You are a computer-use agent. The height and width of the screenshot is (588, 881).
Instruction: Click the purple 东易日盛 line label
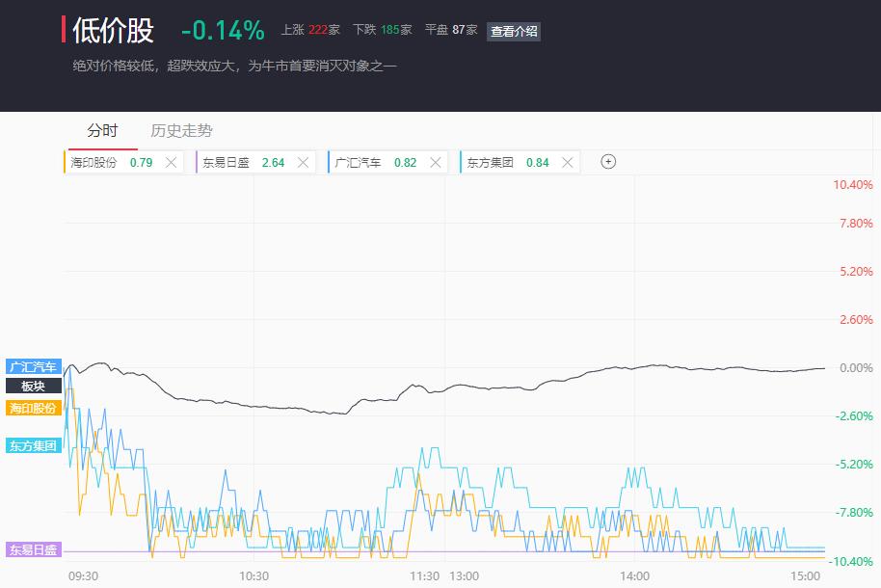pyautogui.click(x=34, y=550)
